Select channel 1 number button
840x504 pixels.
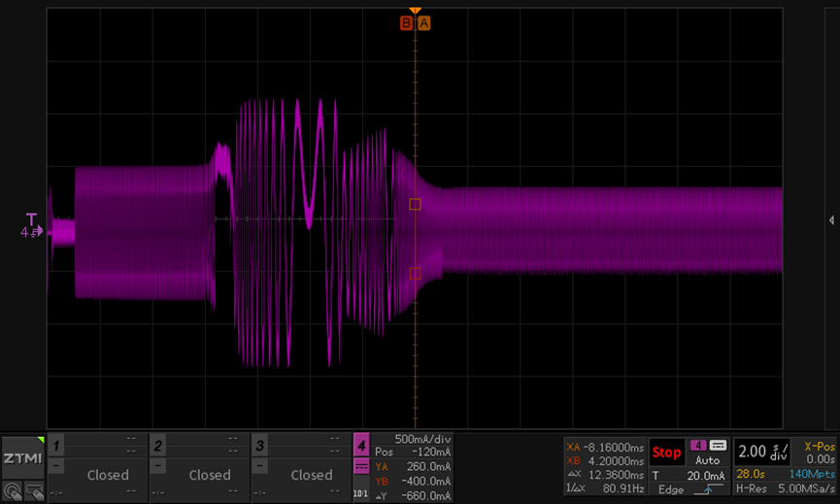point(56,445)
